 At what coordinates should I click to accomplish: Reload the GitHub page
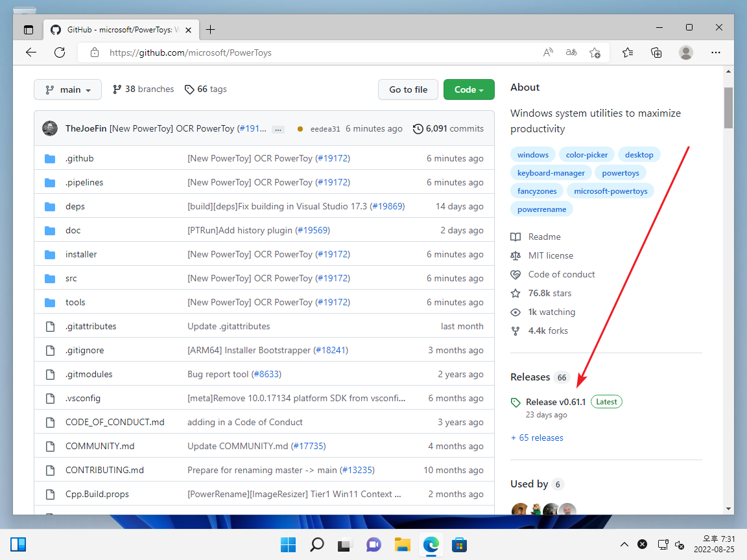coord(60,52)
